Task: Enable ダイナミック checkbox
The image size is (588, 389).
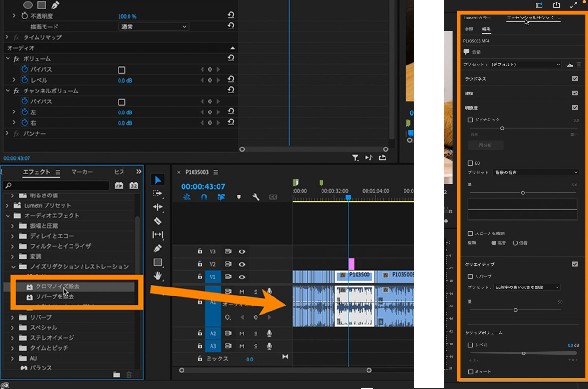Action: coord(470,120)
